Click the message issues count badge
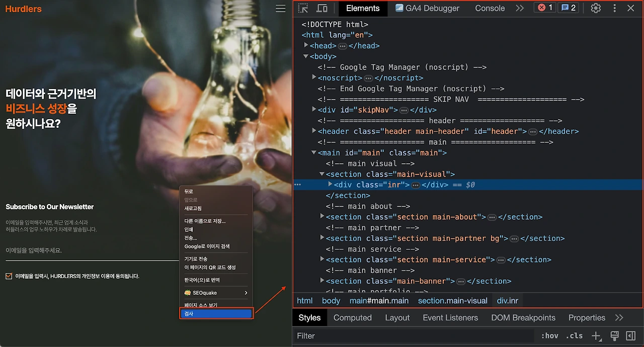644x347 pixels. click(568, 8)
